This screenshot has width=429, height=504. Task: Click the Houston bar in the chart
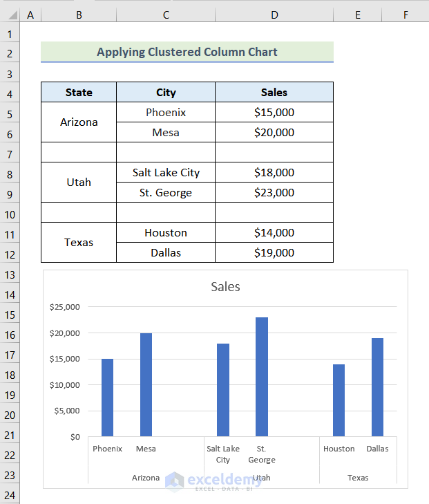click(x=339, y=400)
